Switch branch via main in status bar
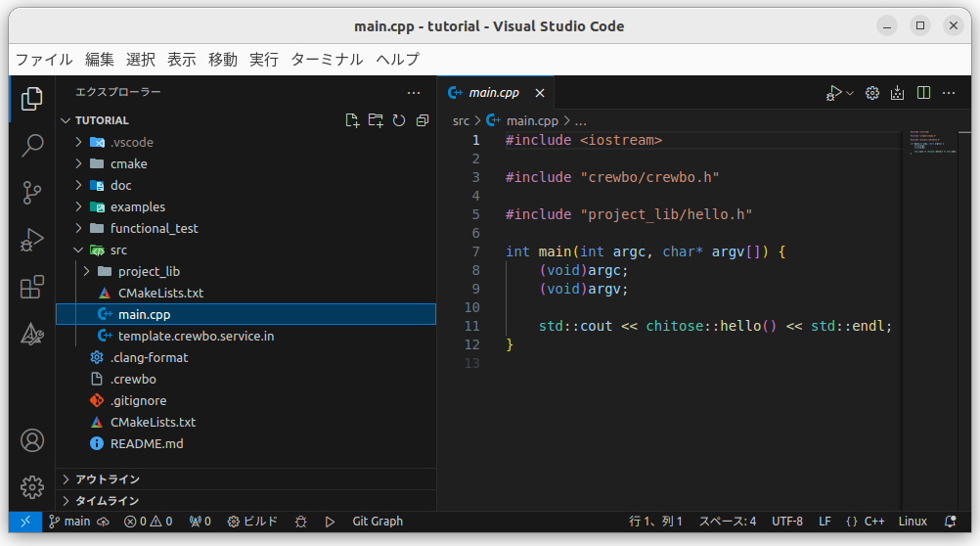The height and width of the screenshot is (546, 980). click(x=69, y=522)
